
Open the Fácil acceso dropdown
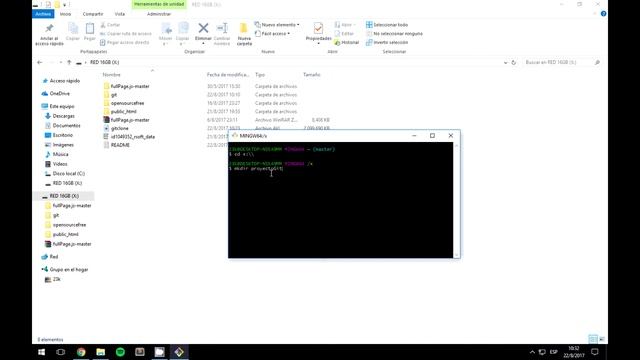tap(272, 33)
